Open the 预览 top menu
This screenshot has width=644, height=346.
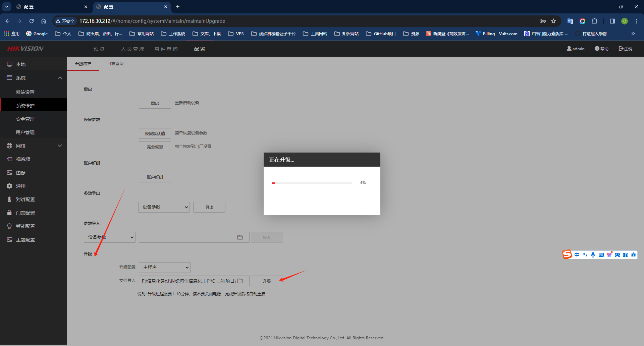(x=99, y=49)
